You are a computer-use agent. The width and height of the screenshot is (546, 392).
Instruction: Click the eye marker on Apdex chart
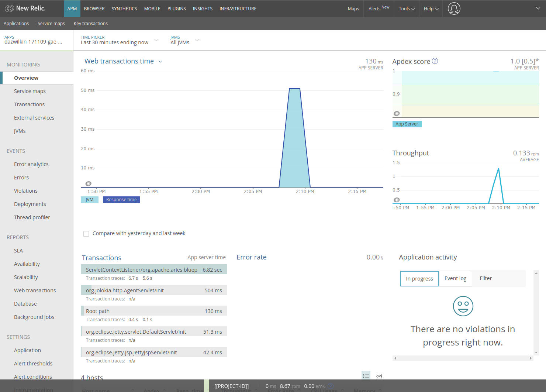[x=397, y=113]
